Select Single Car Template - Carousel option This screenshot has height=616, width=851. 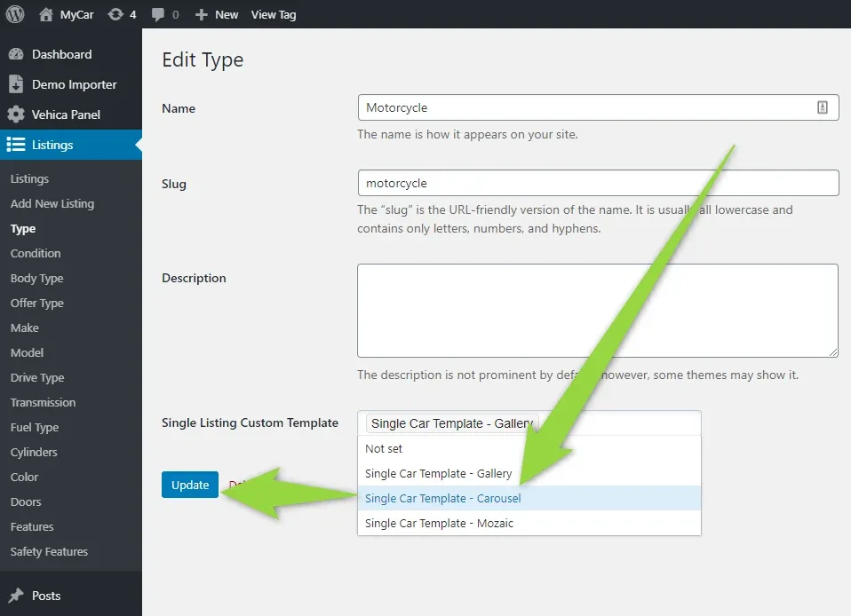click(529, 498)
